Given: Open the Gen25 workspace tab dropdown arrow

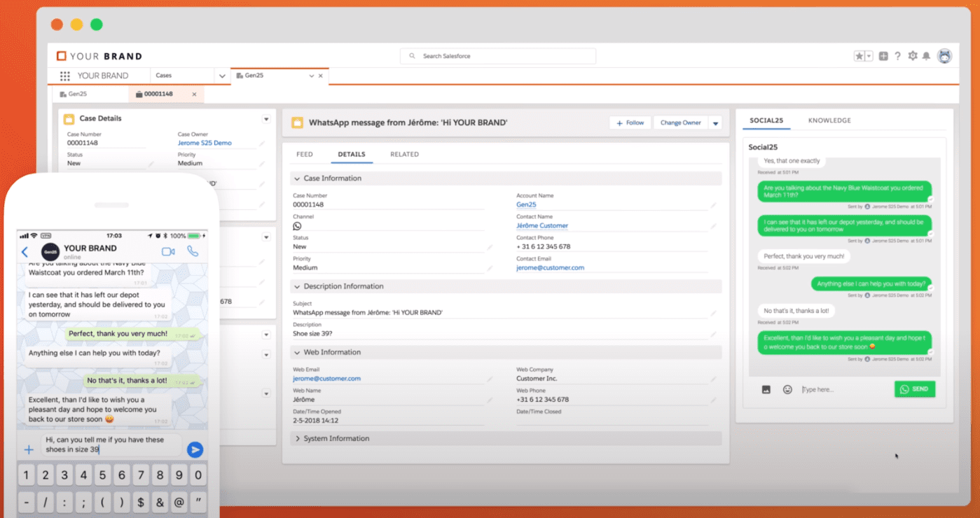Looking at the screenshot, I should coord(312,76).
